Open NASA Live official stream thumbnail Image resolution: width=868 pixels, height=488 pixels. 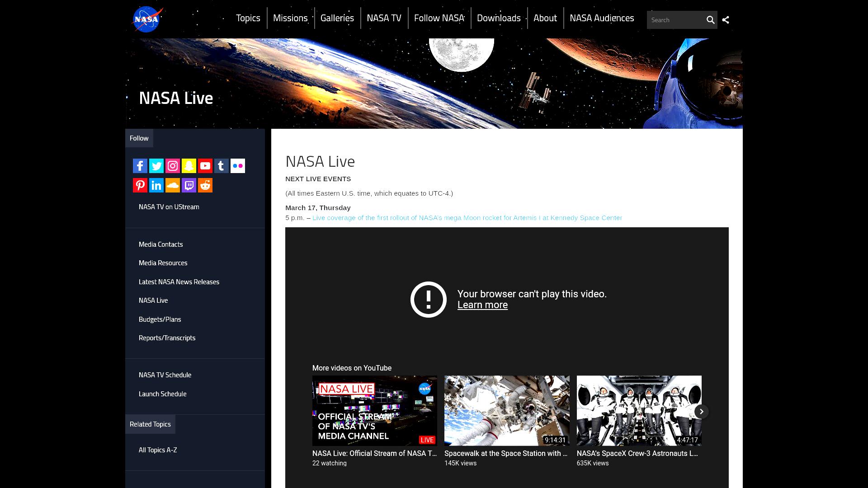coord(375,411)
